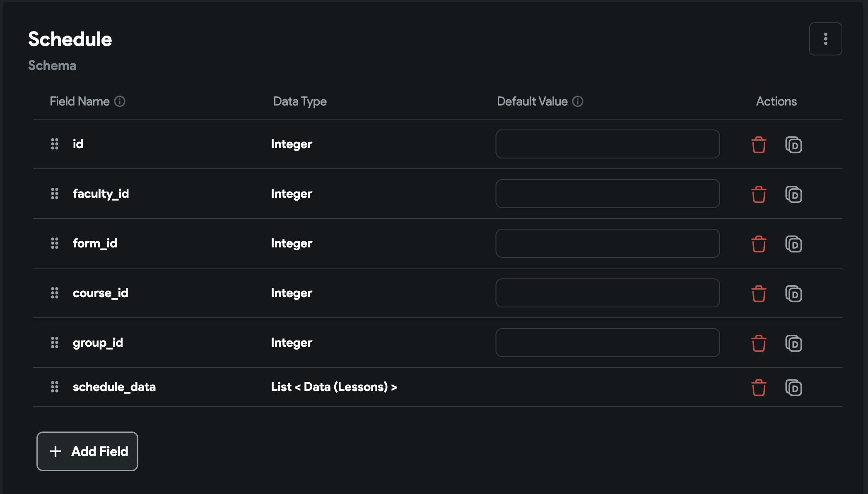Viewport: 868px width, 494px height.
Task: Click the group_id default value field
Action: coord(608,343)
